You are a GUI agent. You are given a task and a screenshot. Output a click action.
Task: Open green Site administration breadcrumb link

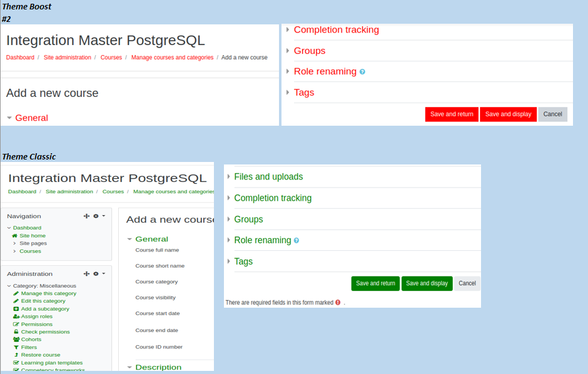coord(69,191)
